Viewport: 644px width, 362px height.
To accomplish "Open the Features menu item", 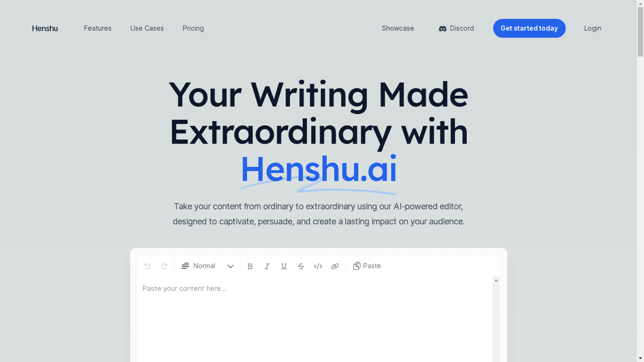I will pyautogui.click(x=98, y=28).
